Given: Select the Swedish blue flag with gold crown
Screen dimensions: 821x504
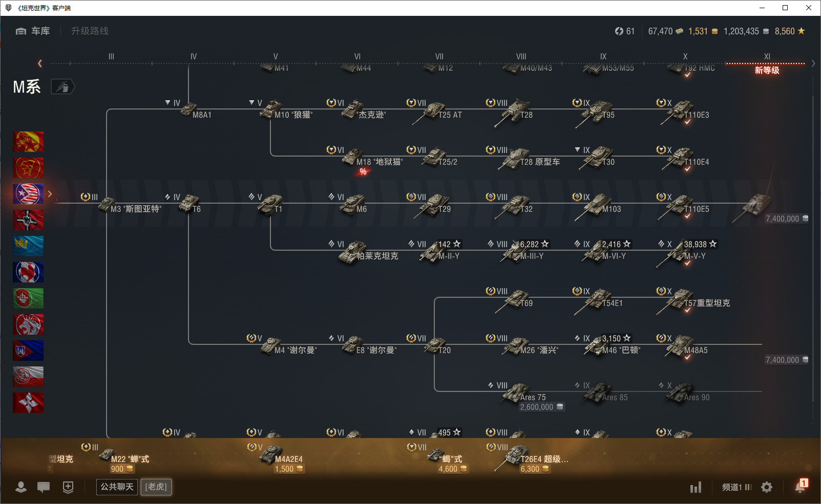Looking at the screenshot, I should pos(28,246).
